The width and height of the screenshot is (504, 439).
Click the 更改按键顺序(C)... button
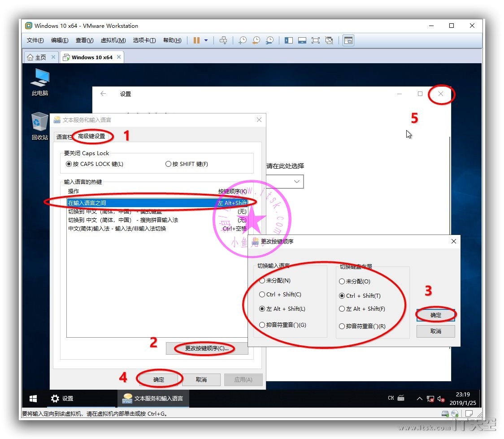tap(207, 348)
